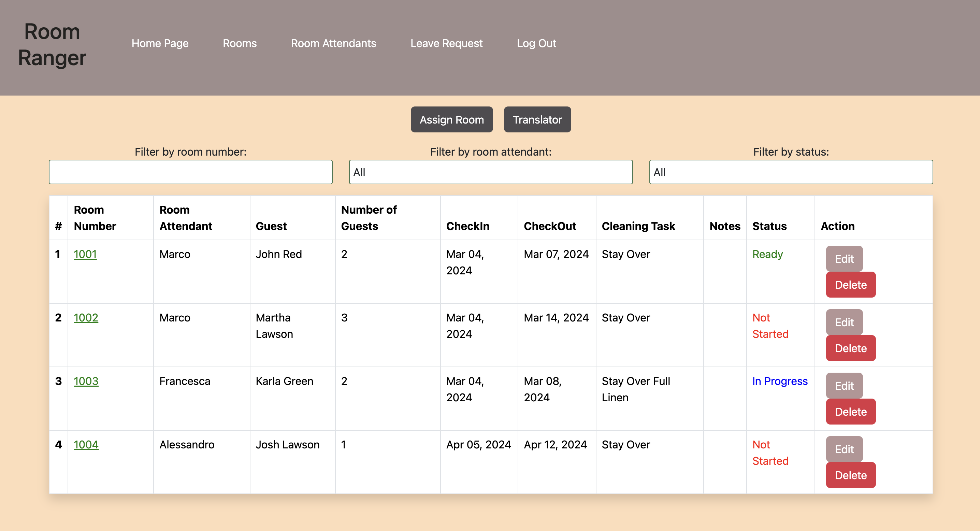Open the Translator tool
The width and height of the screenshot is (980, 531).
click(x=537, y=120)
